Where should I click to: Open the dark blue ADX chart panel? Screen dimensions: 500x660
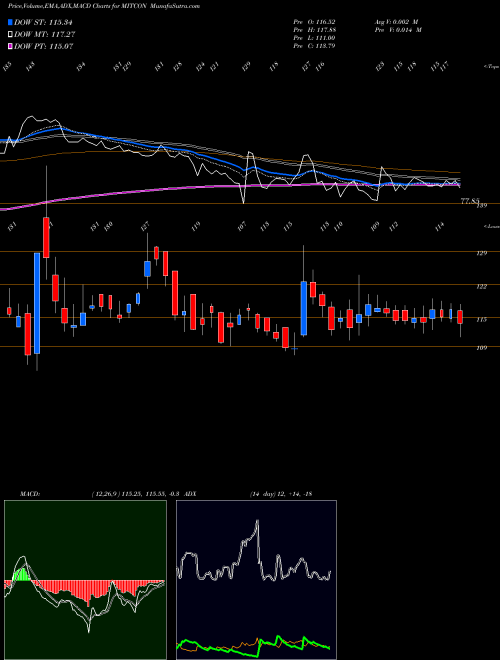tap(256, 580)
